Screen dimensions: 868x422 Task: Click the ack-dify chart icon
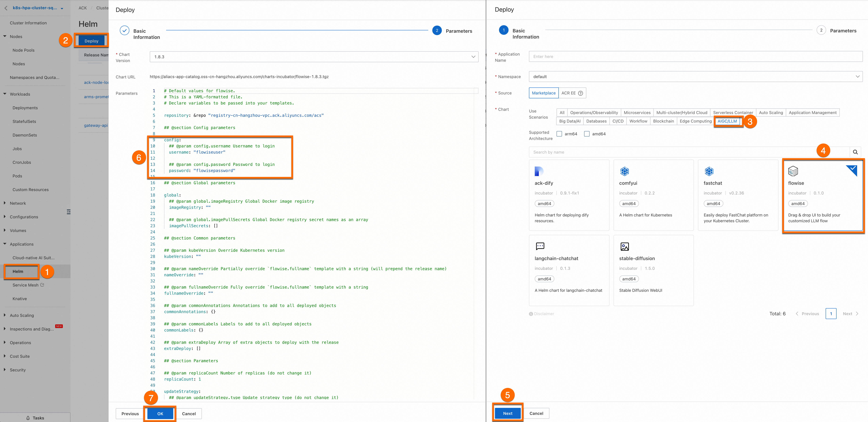539,171
